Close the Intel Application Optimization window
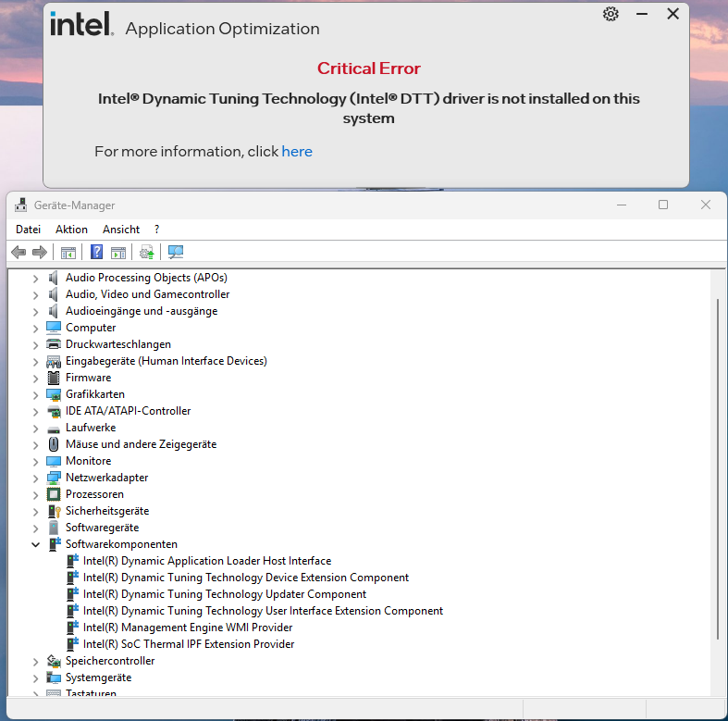 pos(672,14)
